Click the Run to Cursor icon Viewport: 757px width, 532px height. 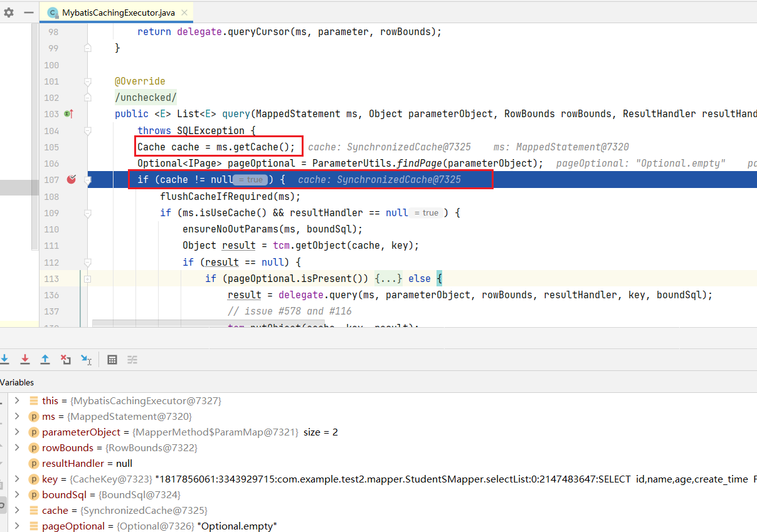coord(87,360)
